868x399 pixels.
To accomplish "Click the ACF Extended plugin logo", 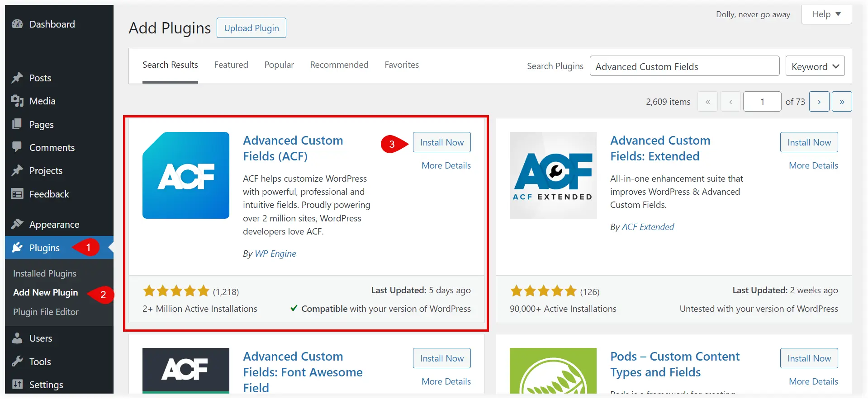I will point(553,175).
